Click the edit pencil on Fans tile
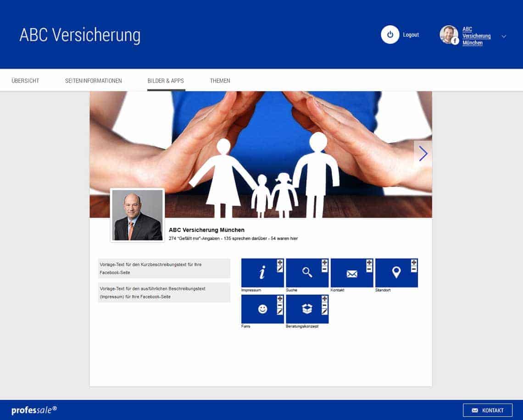The height and width of the screenshot is (420, 523). click(280, 311)
